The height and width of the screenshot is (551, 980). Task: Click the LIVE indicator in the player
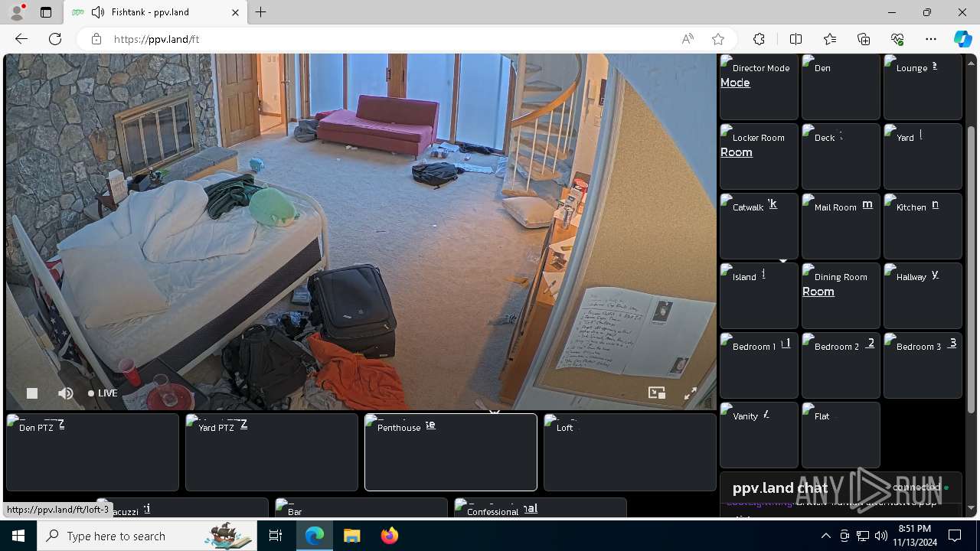(103, 393)
